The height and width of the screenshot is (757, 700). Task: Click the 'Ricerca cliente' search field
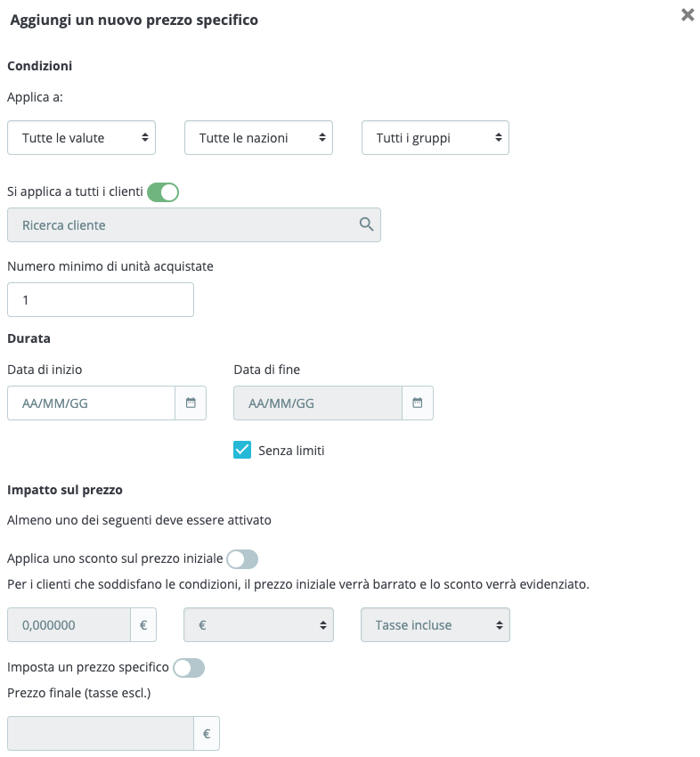194,225
